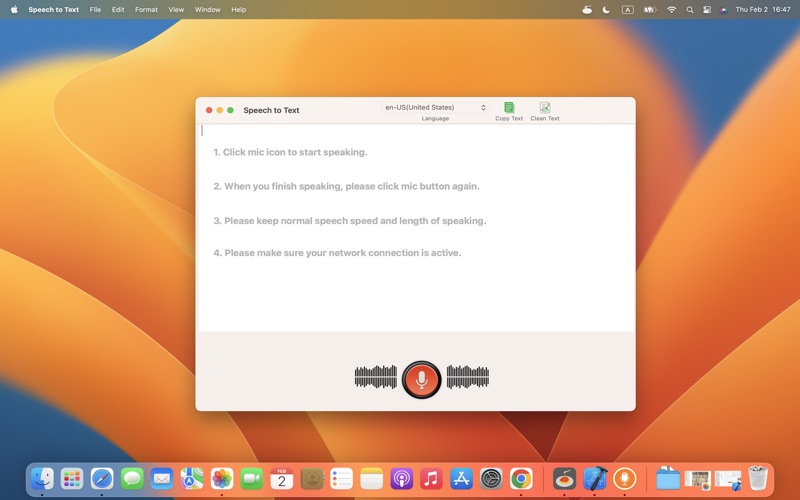
Task: Open Reminders from the Dock
Action: tap(341, 479)
